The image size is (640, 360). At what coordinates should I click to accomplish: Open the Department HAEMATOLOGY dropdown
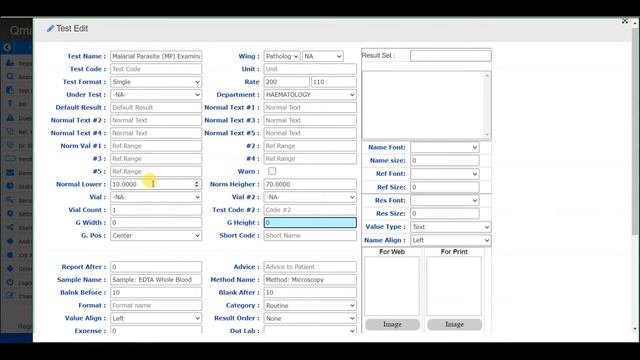(x=310, y=95)
